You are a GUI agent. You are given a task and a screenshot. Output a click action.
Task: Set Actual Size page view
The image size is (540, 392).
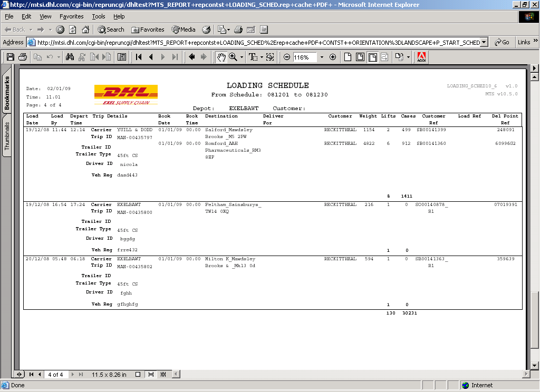point(348,57)
